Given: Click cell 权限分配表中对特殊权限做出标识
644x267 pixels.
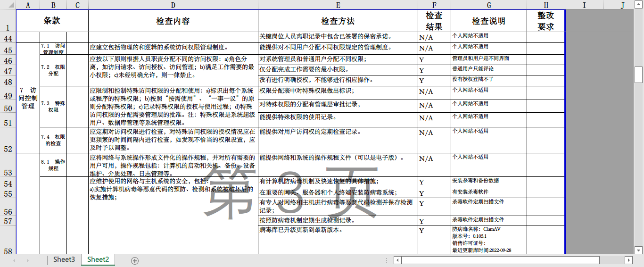Looking at the screenshot, I should pyautogui.click(x=338, y=92).
